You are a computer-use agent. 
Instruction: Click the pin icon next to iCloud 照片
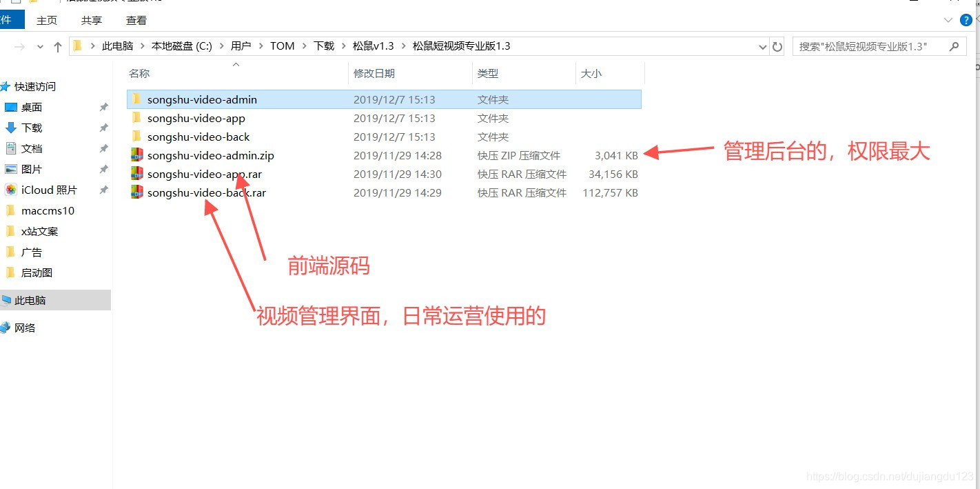click(103, 190)
